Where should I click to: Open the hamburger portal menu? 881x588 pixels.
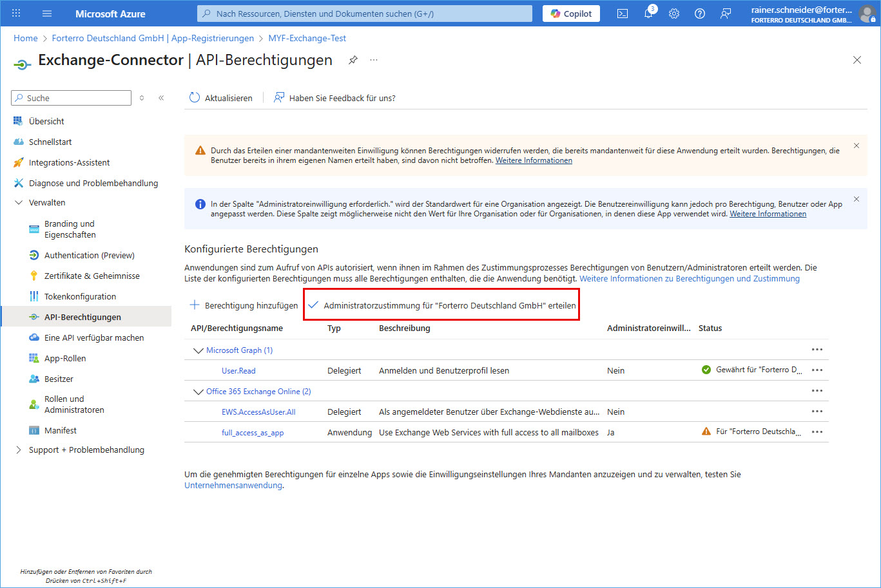tap(47, 14)
